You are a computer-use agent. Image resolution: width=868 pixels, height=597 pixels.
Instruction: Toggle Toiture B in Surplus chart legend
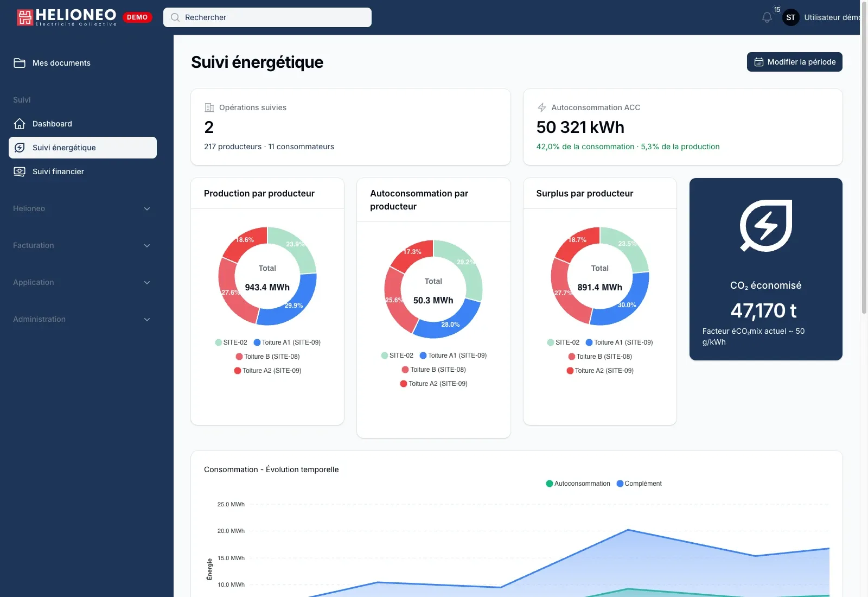(x=600, y=357)
